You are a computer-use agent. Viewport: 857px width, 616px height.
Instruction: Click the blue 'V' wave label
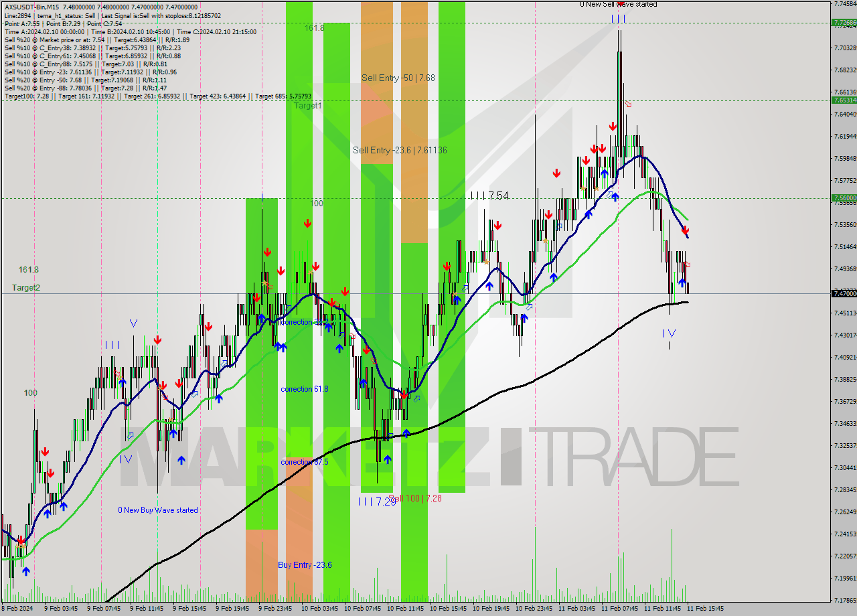(x=133, y=323)
